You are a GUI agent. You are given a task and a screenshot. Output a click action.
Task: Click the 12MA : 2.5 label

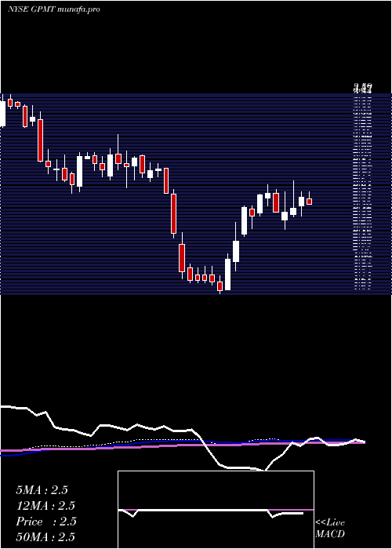[x=45, y=506]
